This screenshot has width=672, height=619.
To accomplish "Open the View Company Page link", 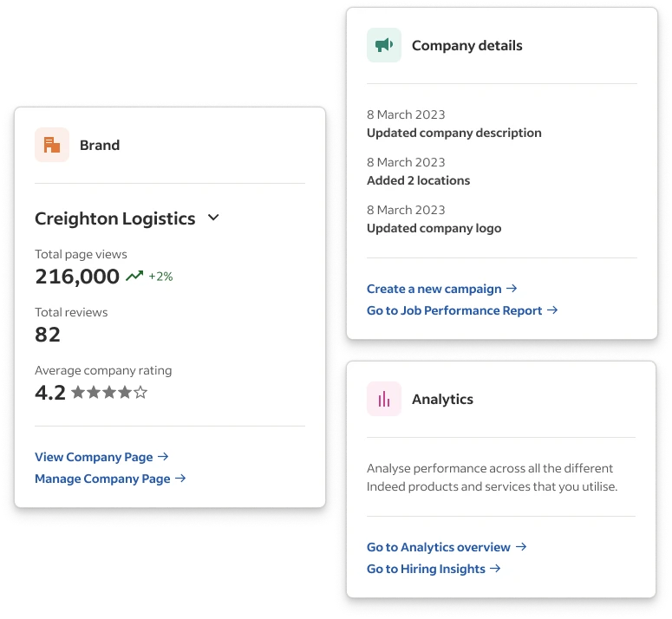I will 94,457.
